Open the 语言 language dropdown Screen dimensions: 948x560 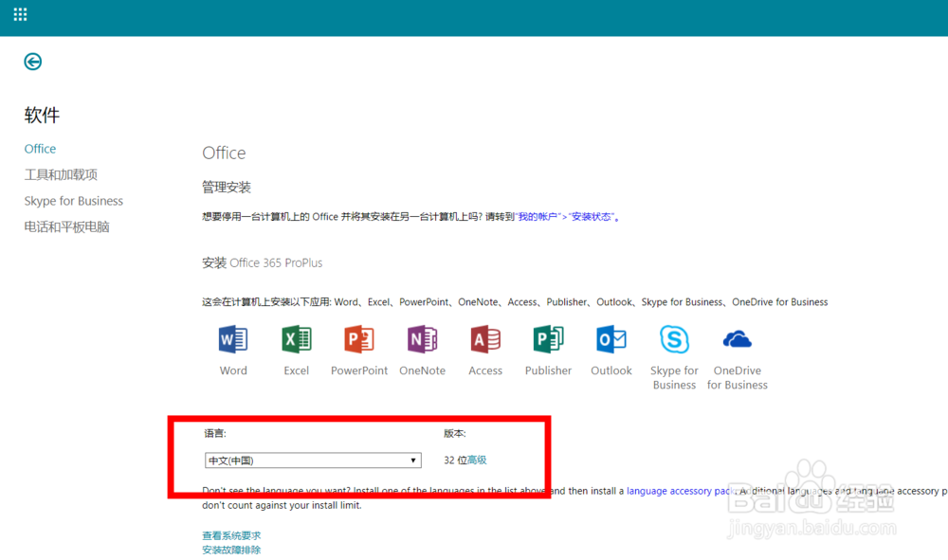tap(313, 460)
